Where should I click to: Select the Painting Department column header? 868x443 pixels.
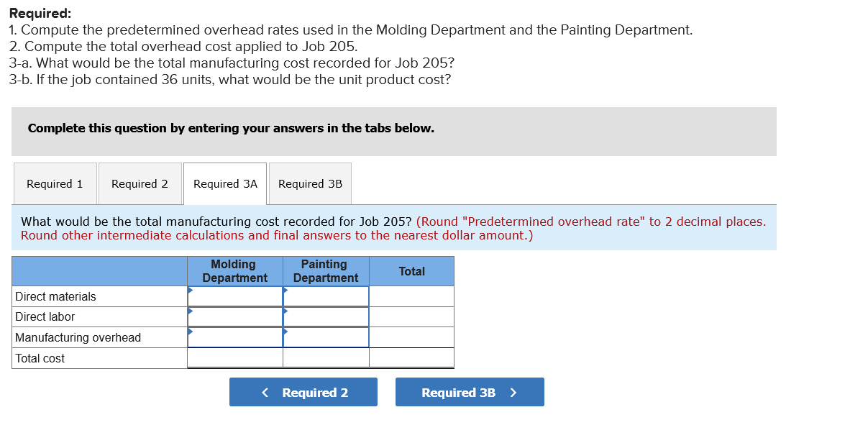325,271
